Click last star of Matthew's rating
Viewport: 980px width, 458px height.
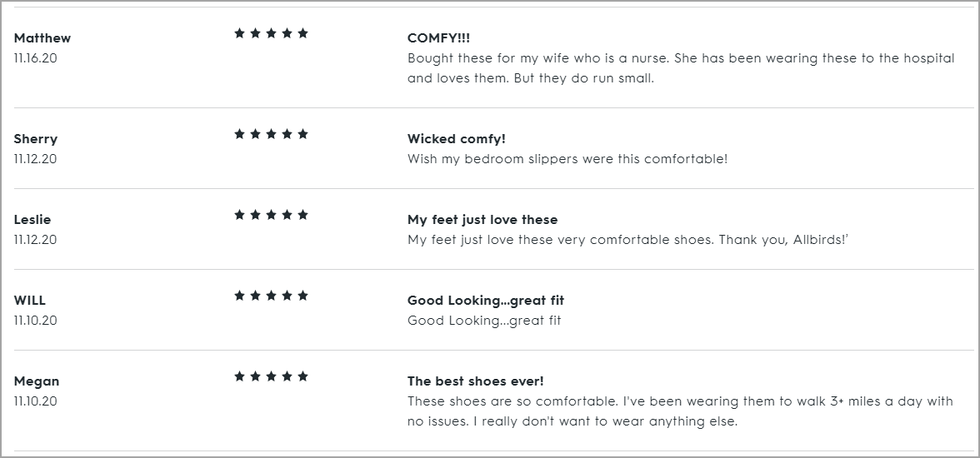[302, 33]
